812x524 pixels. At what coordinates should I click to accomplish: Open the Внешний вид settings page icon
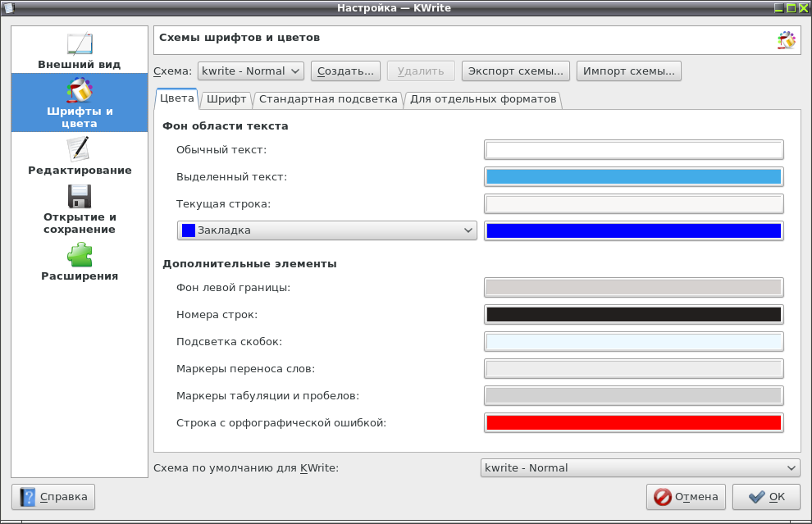(x=80, y=44)
